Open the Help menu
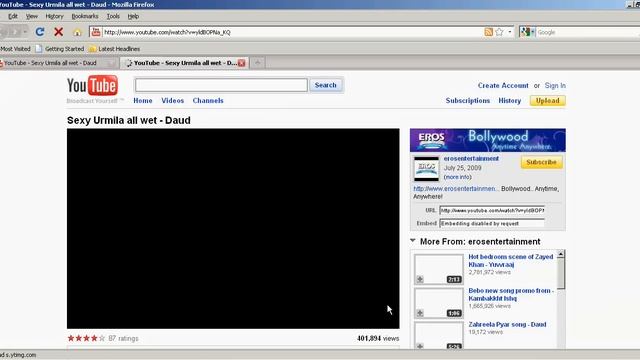 pos(133,16)
